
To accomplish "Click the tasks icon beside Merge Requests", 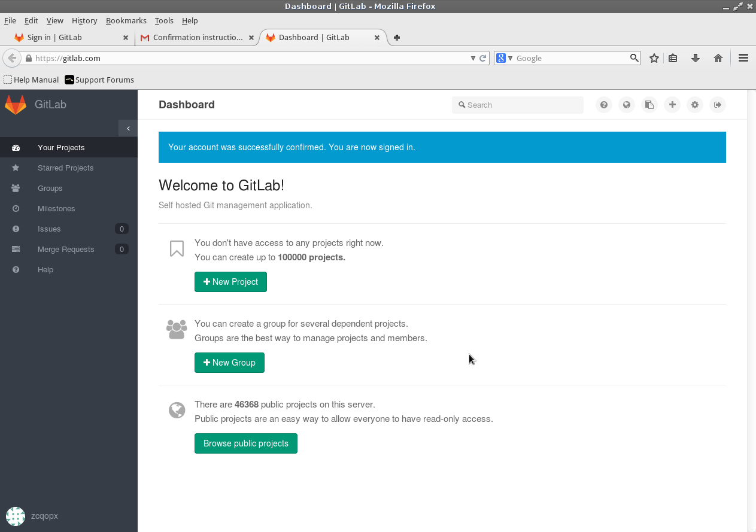I will click(16, 249).
